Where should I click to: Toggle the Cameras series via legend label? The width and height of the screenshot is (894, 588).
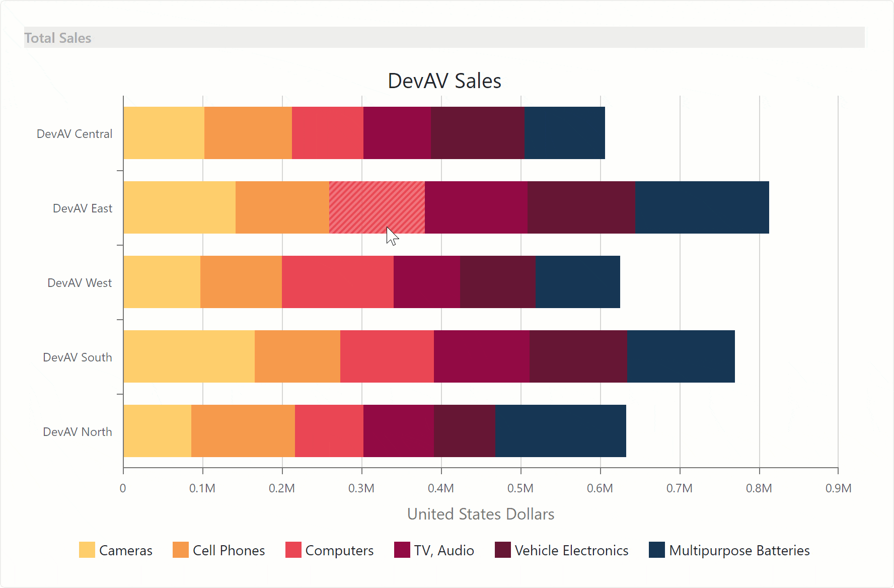125,550
